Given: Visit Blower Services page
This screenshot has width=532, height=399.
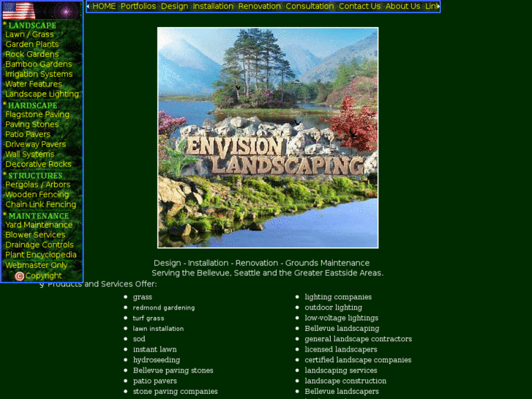Looking at the screenshot, I should coord(35,235).
